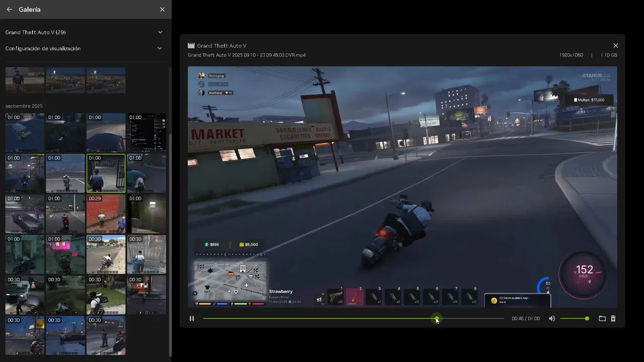Viewport: 644px width, 362px height.
Task: Open the 00:29 red wall clip
Action: [106, 214]
